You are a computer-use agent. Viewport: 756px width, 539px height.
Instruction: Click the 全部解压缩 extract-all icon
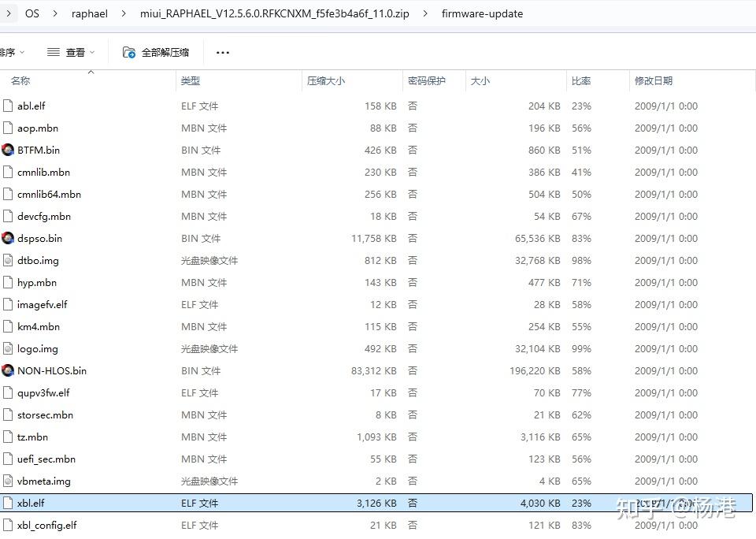(x=128, y=52)
